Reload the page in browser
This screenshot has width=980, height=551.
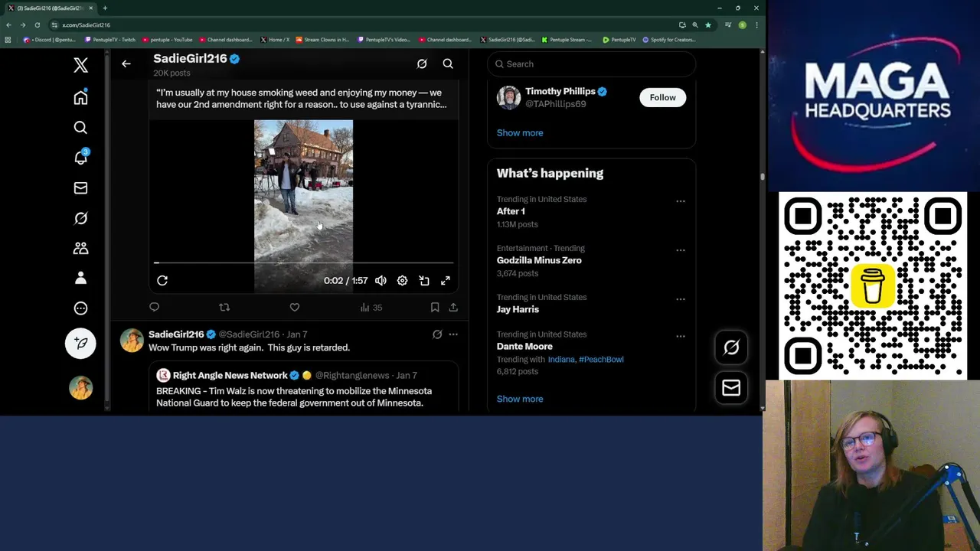[37, 24]
